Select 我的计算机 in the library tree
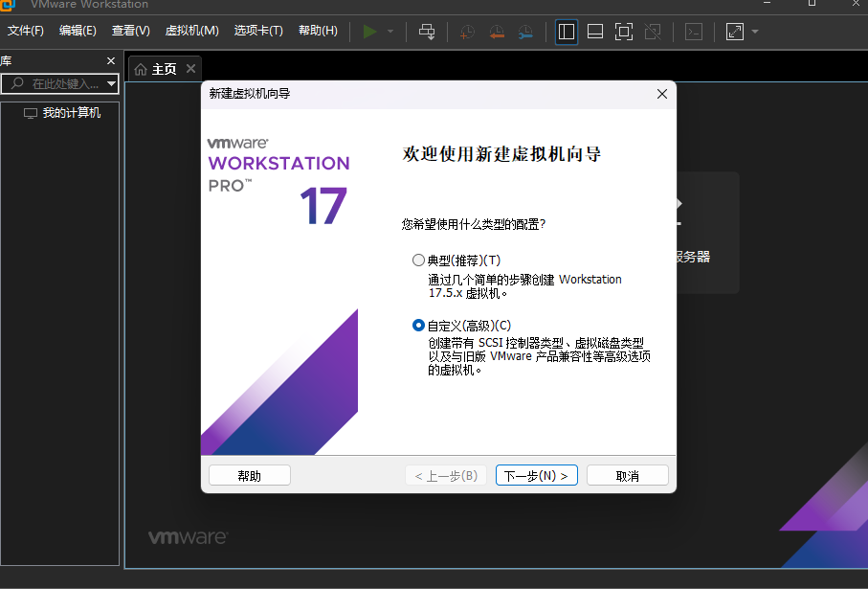868x589 pixels. click(x=71, y=113)
